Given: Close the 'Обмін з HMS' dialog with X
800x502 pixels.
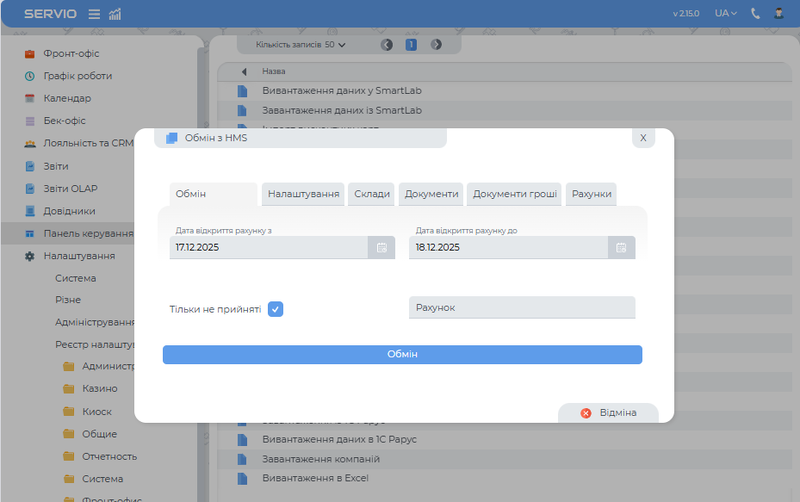Looking at the screenshot, I should (x=643, y=138).
